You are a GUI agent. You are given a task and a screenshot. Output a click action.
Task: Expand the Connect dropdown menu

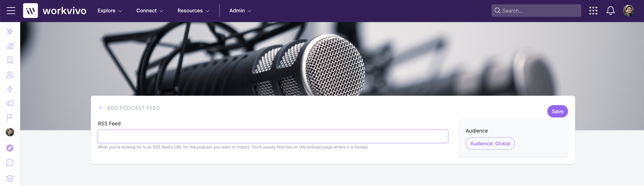pos(150,11)
